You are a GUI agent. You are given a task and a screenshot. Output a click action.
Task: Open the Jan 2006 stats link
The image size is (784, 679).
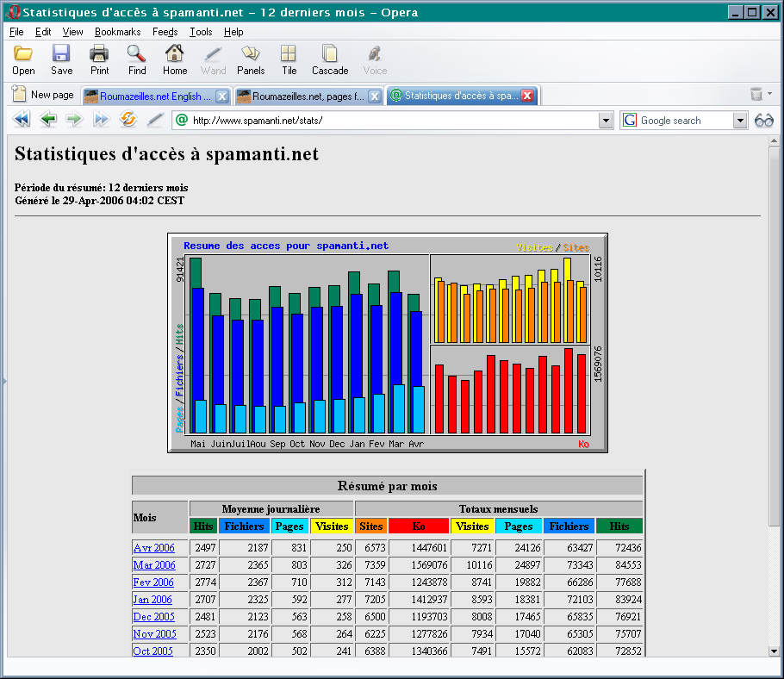pos(152,599)
